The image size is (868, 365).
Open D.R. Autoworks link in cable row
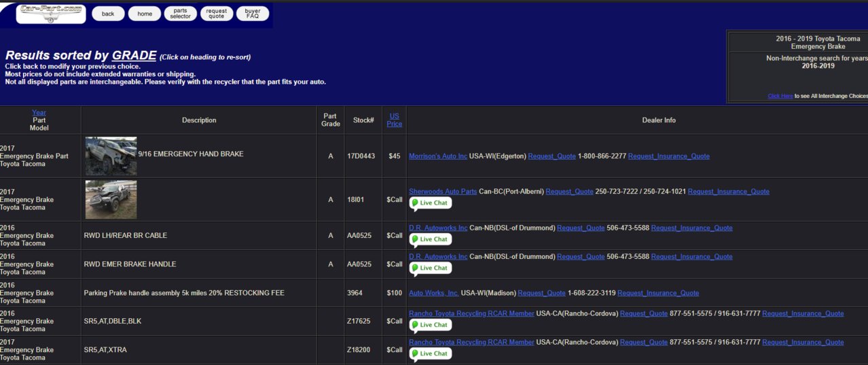tap(438, 228)
